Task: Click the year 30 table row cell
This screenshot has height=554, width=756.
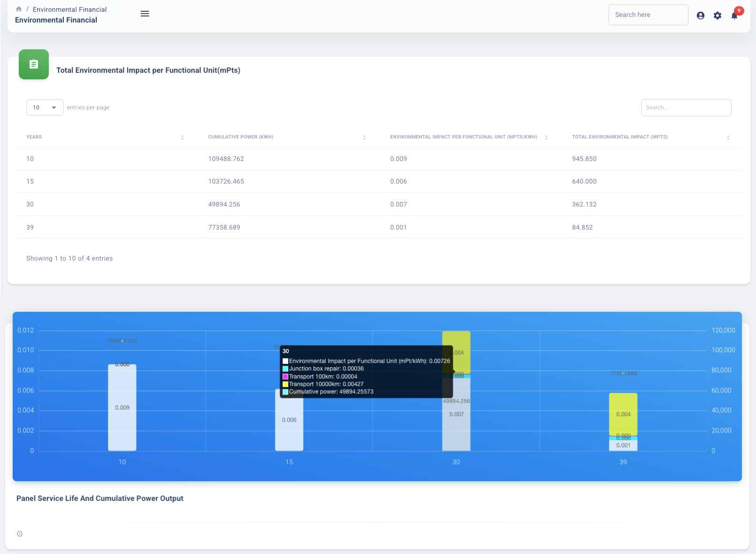Action: (x=30, y=204)
